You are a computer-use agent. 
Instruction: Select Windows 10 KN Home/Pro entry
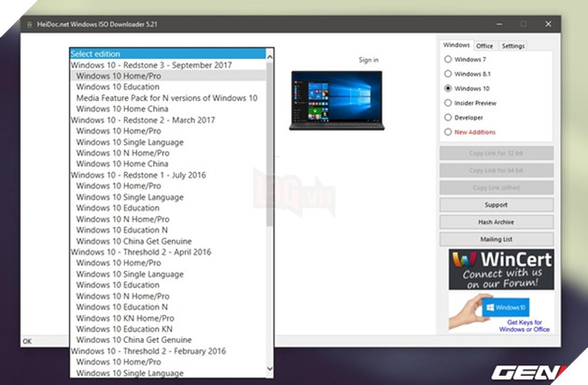[x=168, y=318]
